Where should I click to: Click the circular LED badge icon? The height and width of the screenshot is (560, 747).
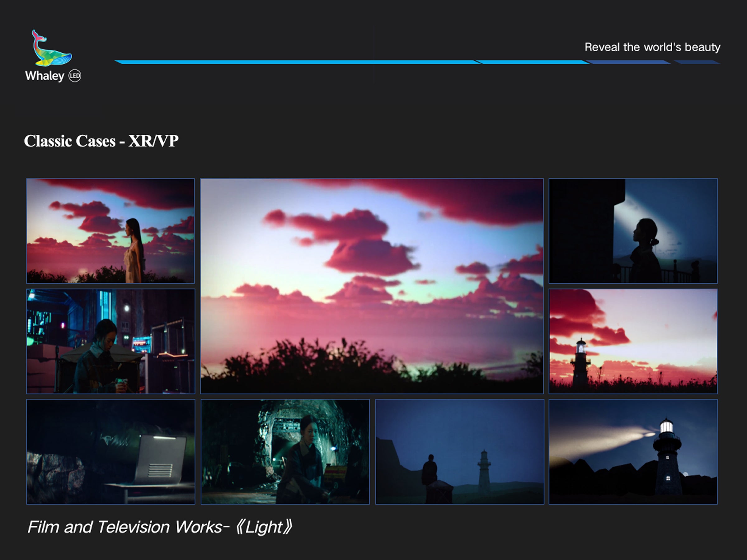(75, 76)
